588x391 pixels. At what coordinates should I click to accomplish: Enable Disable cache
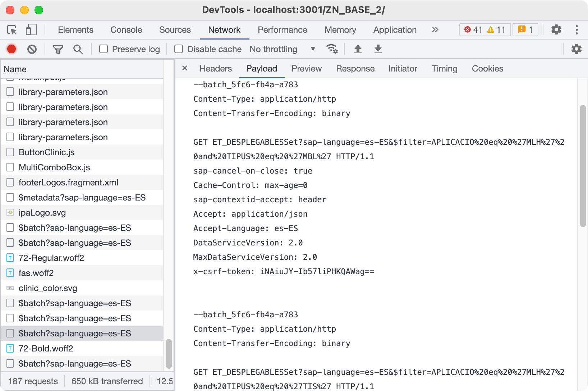(x=179, y=49)
